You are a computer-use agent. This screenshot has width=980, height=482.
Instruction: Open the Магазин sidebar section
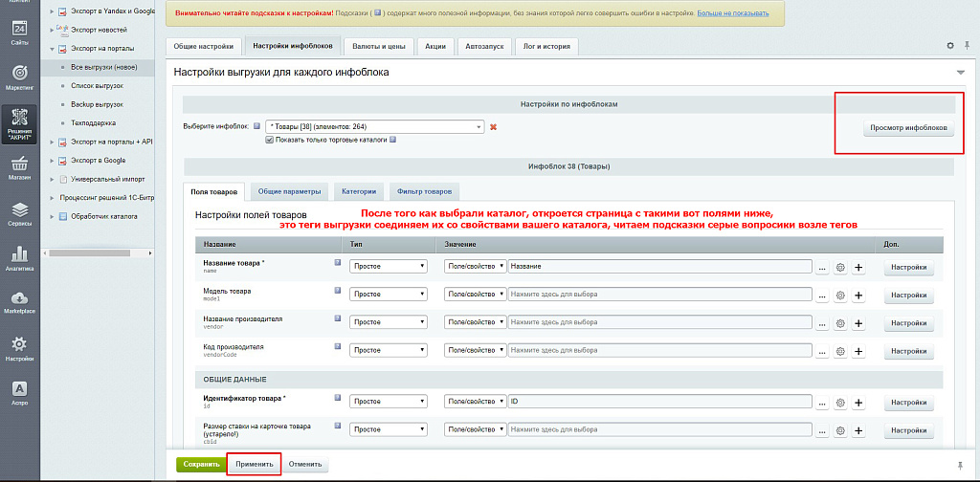tap(19, 169)
